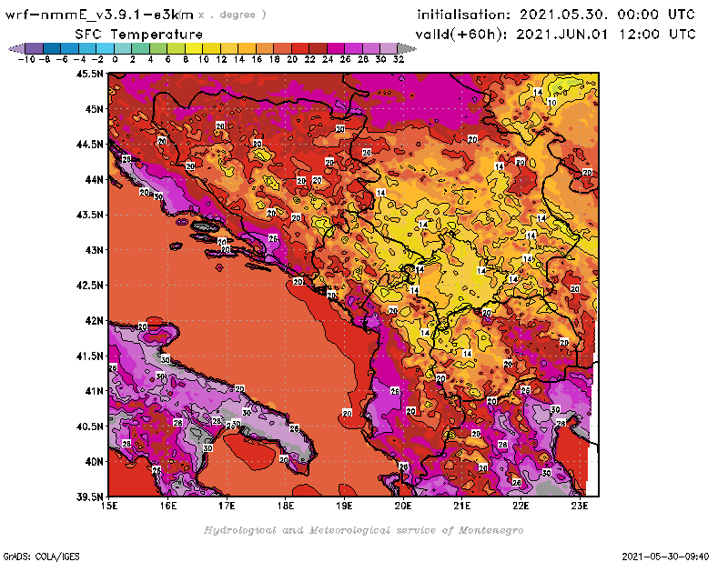Screen dimensions: 728x562
Task: Click the '44N' latitude axis label
Action: coord(95,179)
